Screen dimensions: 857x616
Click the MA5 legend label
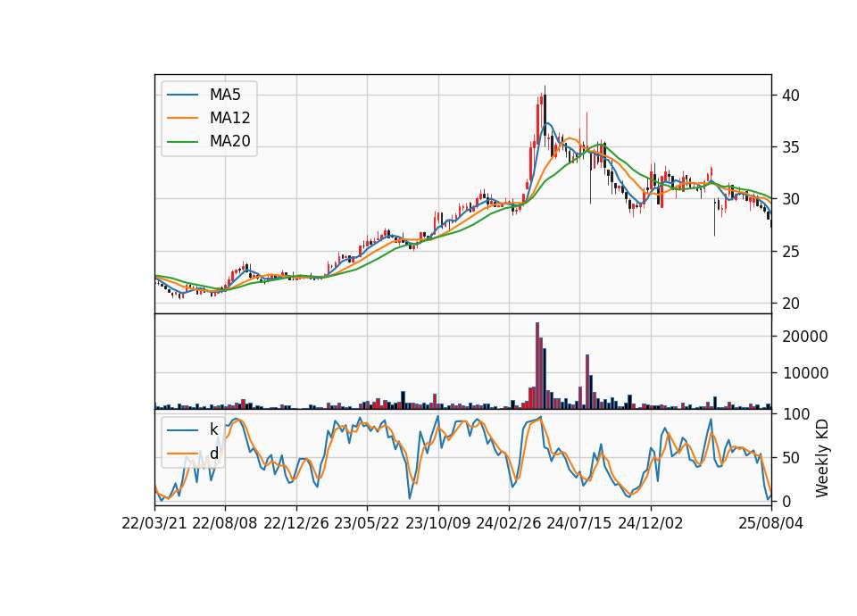pyautogui.click(x=225, y=95)
